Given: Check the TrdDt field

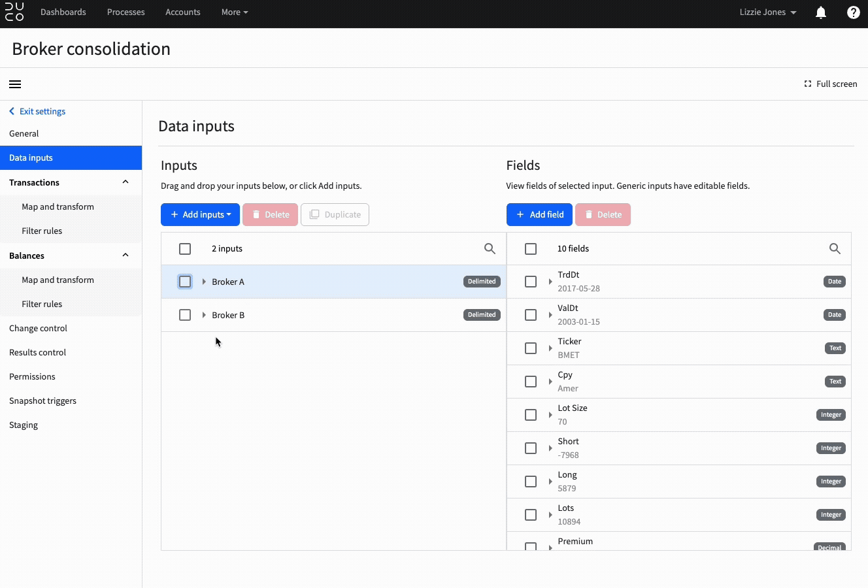Looking at the screenshot, I should coord(531,282).
